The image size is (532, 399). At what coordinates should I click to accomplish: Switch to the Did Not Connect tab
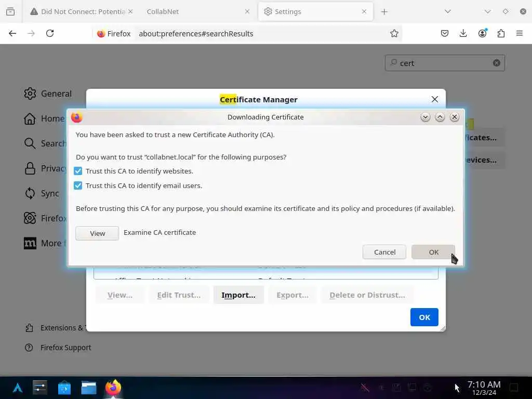point(78,11)
